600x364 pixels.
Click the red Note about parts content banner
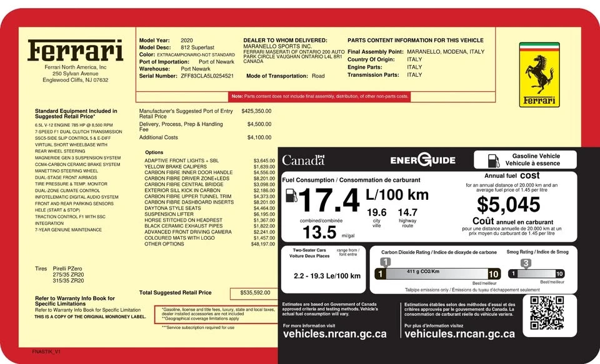click(320, 96)
